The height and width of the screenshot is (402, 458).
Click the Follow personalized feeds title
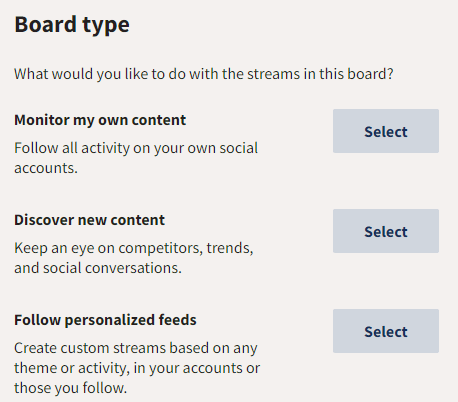(105, 320)
